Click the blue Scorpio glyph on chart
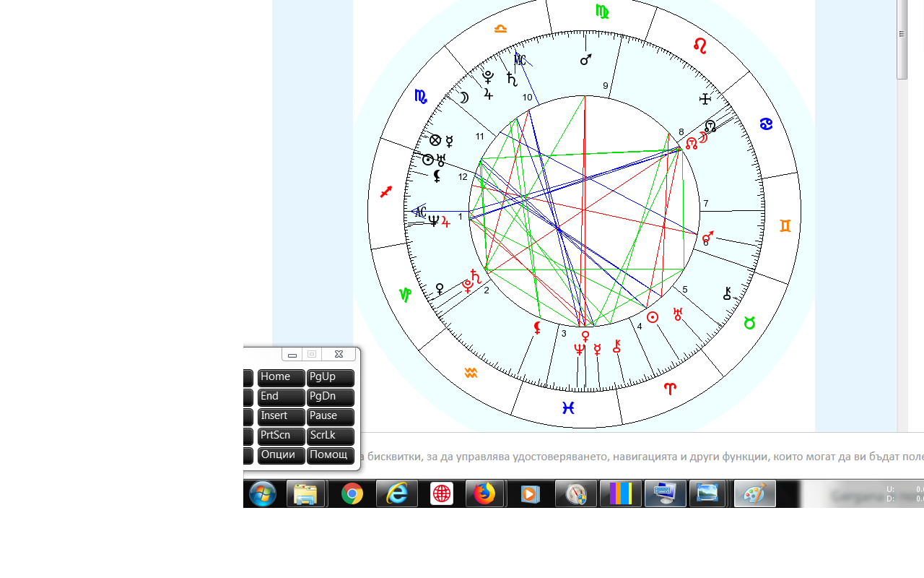Viewport: 924px width, 578px height. 421,97
